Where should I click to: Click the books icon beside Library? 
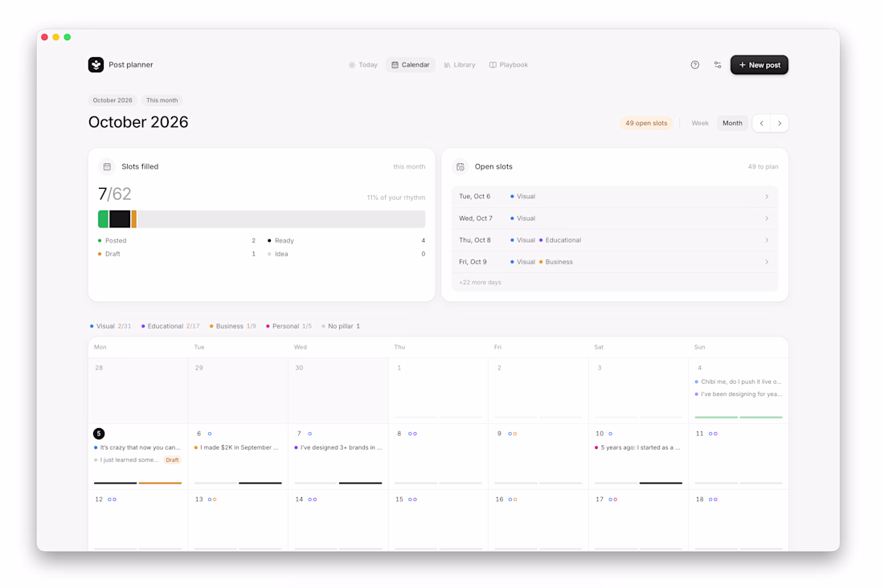tap(447, 65)
